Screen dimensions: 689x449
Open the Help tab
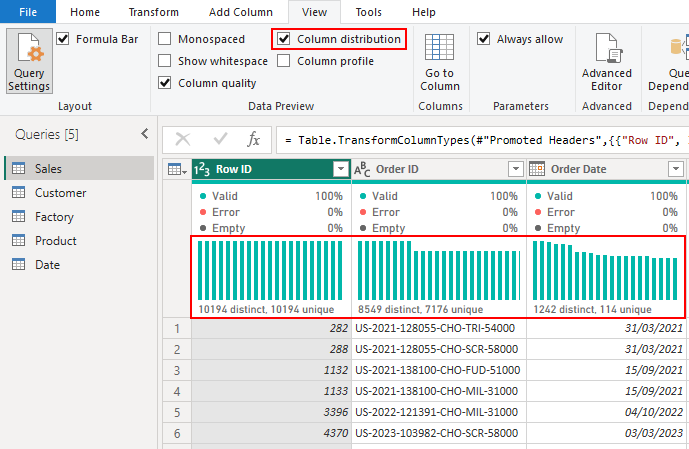(x=424, y=12)
